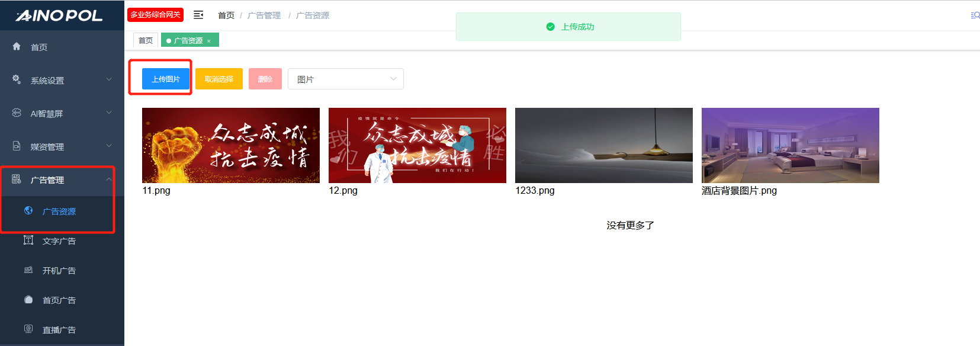Image resolution: width=980 pixels, height=346 pixels.
Task: Click the system settings gear icon
Action: (x=17, y=79)
